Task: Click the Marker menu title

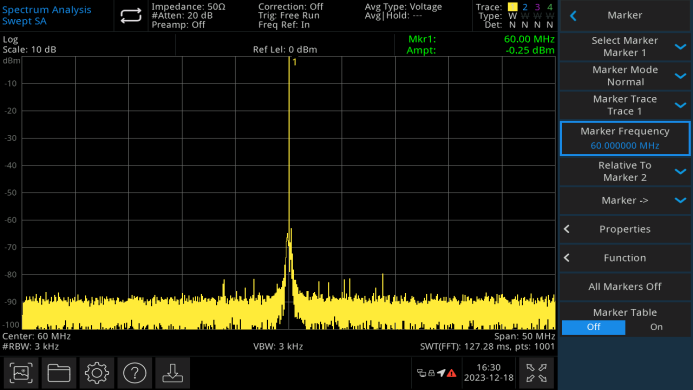Action: point(624,15)
